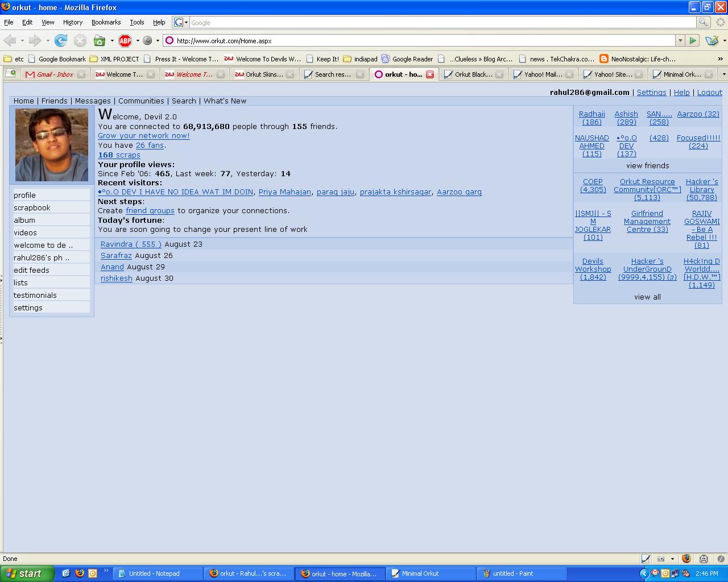Image resolution: width=728 pixels, height=582 pixels.
Task: Open the NeoNostalgic Blogger bookmark
Action: (638, 59)
